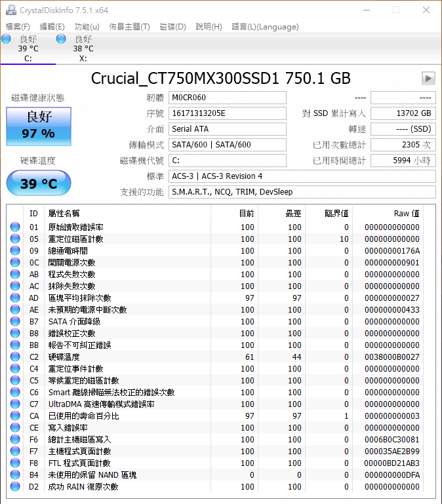Image resolution: width=442 pixels, height=504 pixels.
Task: Click status icon for attribute C2
Action: click(x=15, y=357)
